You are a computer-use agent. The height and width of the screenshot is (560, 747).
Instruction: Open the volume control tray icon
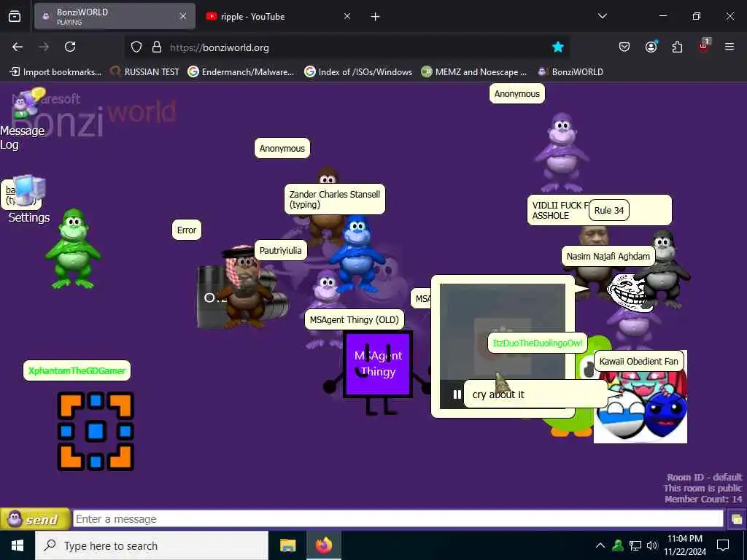click(651, 545)
